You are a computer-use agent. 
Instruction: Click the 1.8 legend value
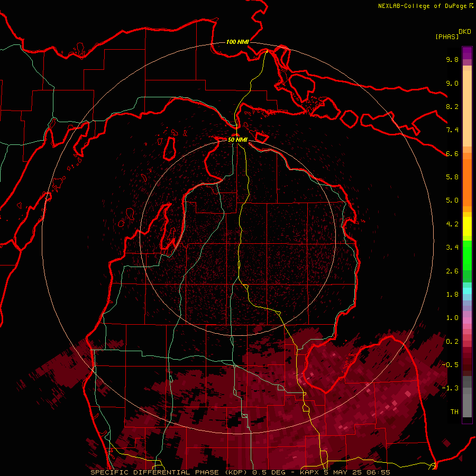[452, 295]
